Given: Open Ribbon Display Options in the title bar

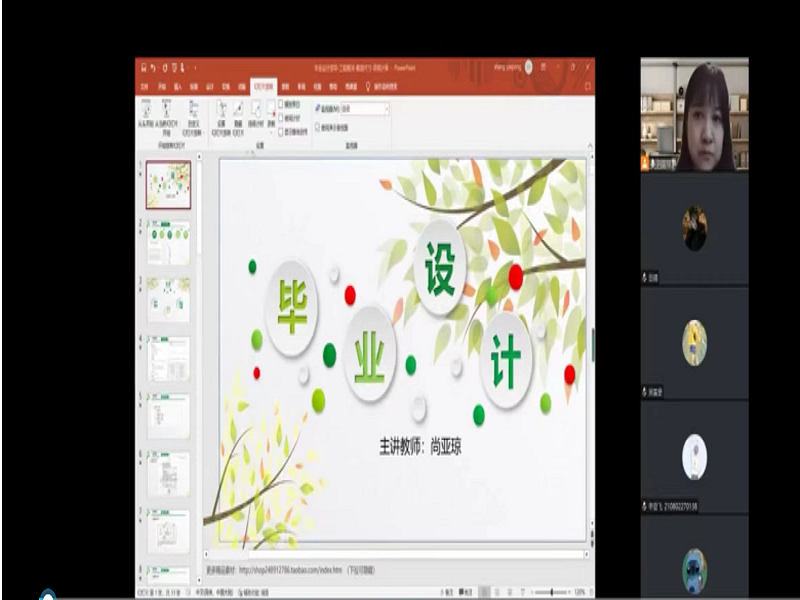Looking at the screenshot, I should tap(544, 67).
